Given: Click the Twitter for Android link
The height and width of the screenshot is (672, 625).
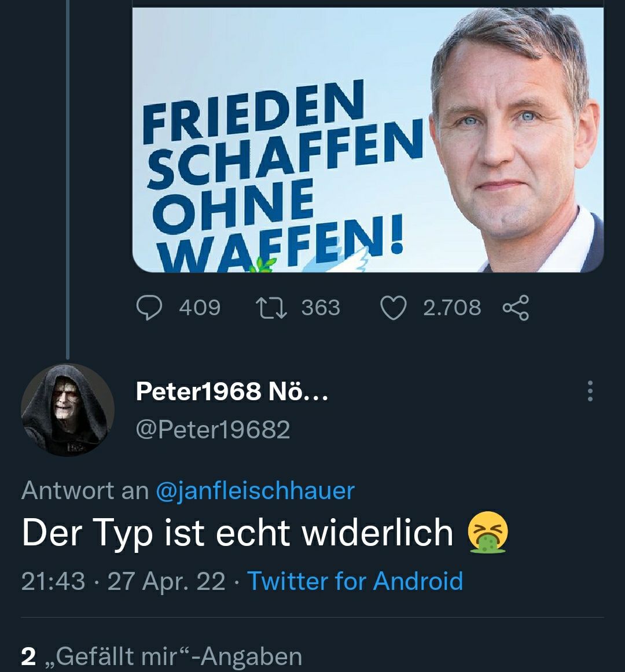Looking at the screenshot, I should [355, 581].
